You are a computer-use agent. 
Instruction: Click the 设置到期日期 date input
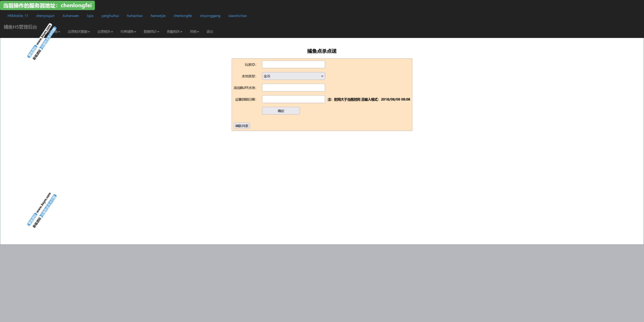(293, 99)
